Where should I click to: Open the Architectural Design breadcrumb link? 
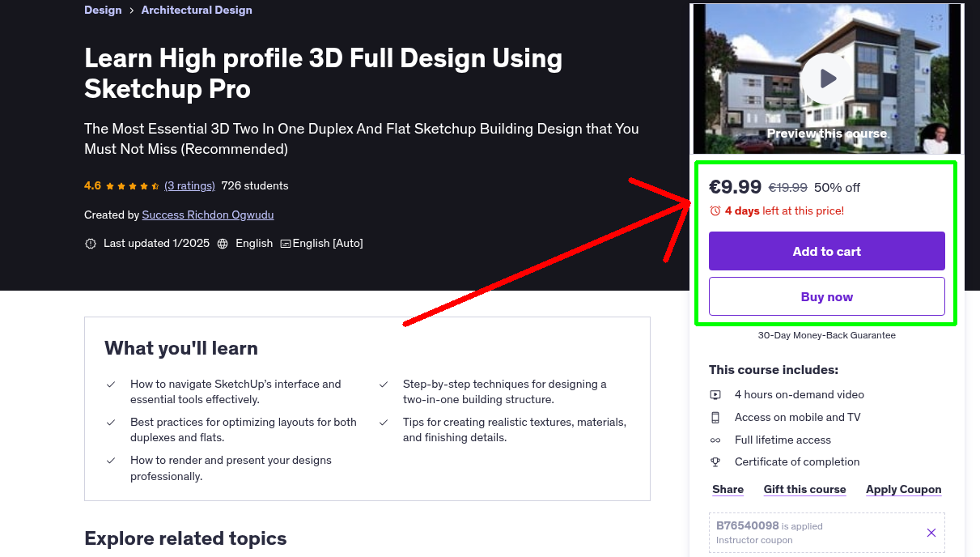(x=197, y=10)
